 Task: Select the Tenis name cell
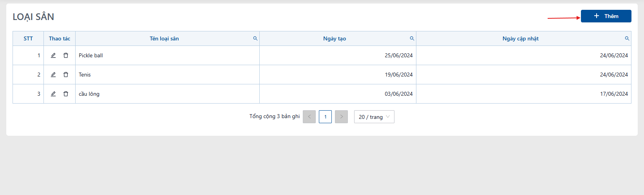(167, 75)
